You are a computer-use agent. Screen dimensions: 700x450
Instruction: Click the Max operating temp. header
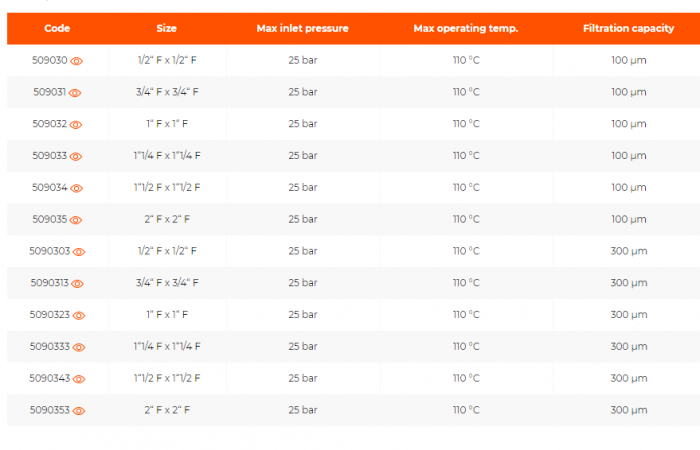tap(466, 28)
